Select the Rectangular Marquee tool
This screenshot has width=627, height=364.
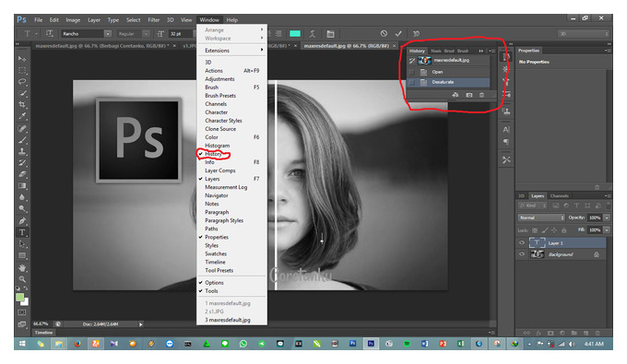tap(22, 70)
